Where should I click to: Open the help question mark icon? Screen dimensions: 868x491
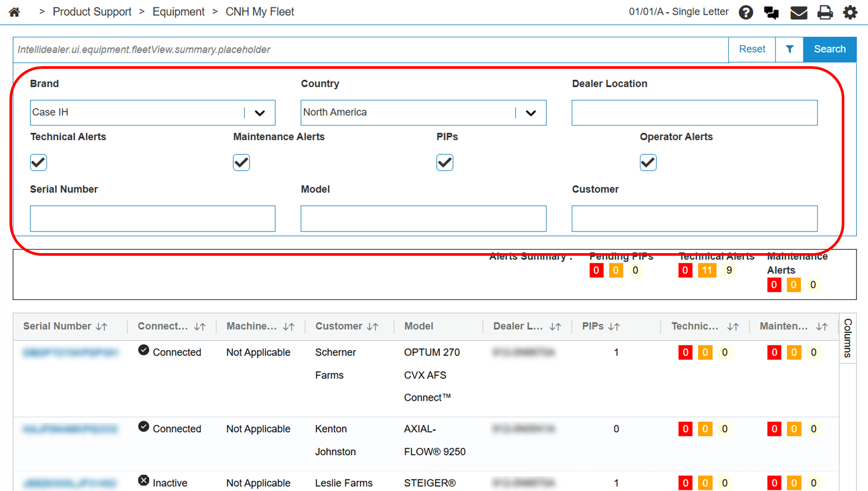coord(746,12)
